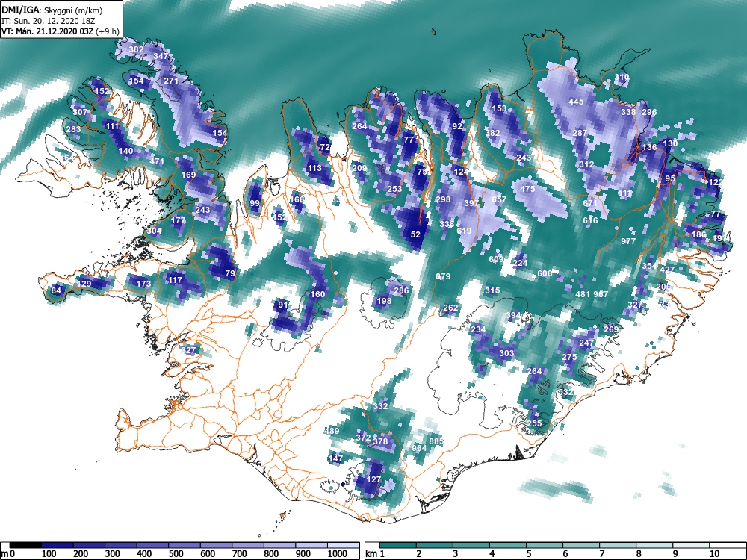Click the visibility value 52 on the map
The image size is (747, 560).
coord(415,234)
